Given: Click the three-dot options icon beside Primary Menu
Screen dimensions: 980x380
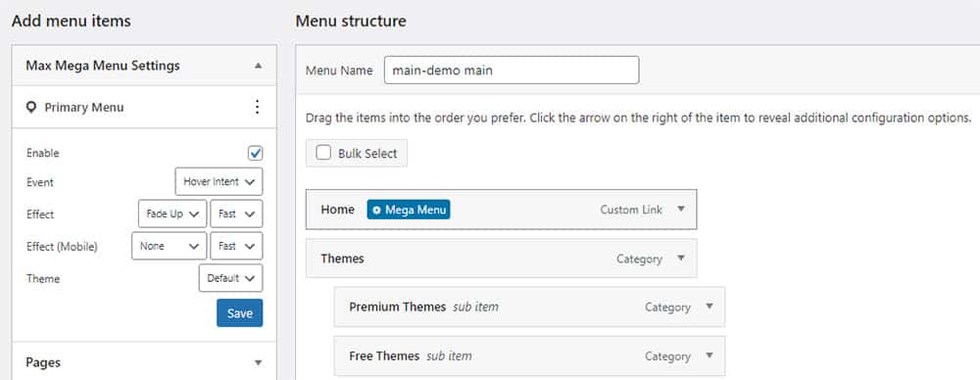Looking at the screenshot, I should coord(257,107).
